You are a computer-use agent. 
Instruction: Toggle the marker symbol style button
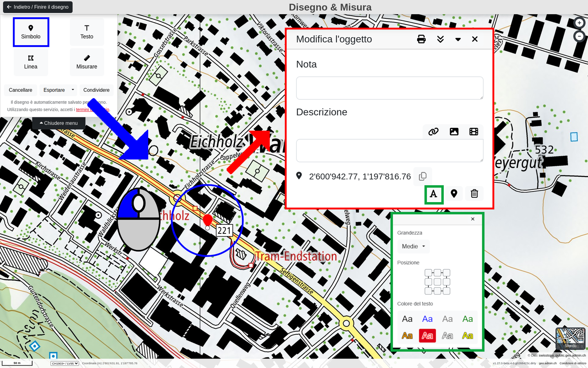[454, 194]
